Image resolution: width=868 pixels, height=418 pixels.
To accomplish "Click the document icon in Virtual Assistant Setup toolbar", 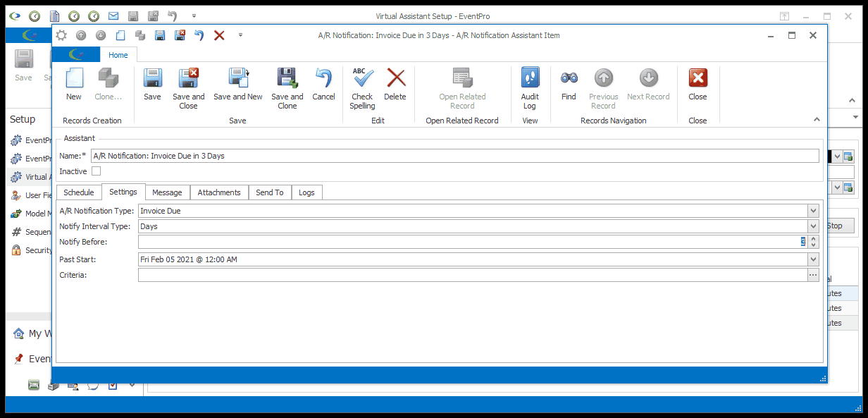I will coord(54,16).
